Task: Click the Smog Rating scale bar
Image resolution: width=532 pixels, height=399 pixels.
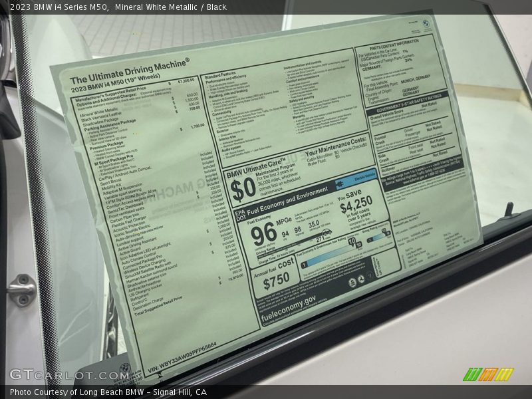Action: [x=378, y=237]
